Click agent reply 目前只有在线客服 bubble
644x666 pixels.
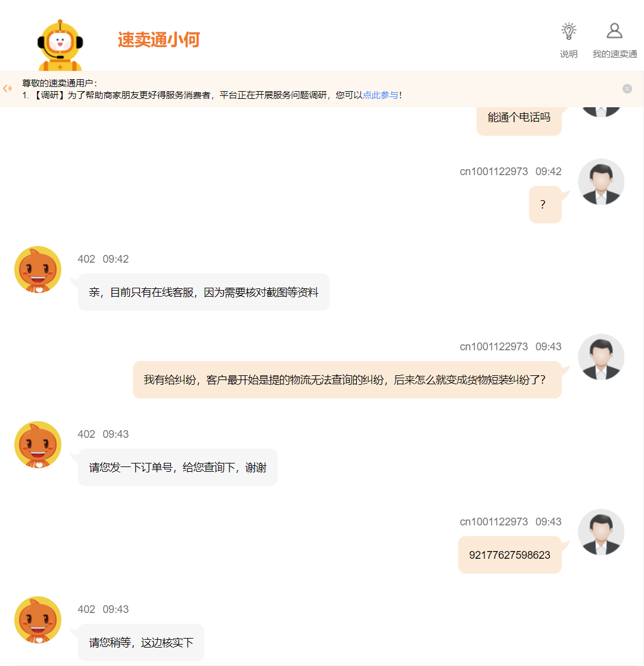click(204, 292)
